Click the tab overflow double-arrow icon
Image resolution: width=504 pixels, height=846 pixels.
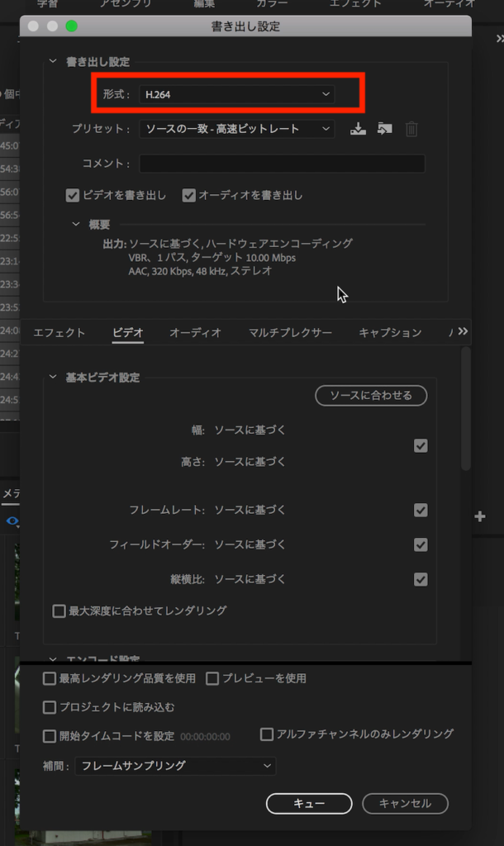click(x=463, y=331)
